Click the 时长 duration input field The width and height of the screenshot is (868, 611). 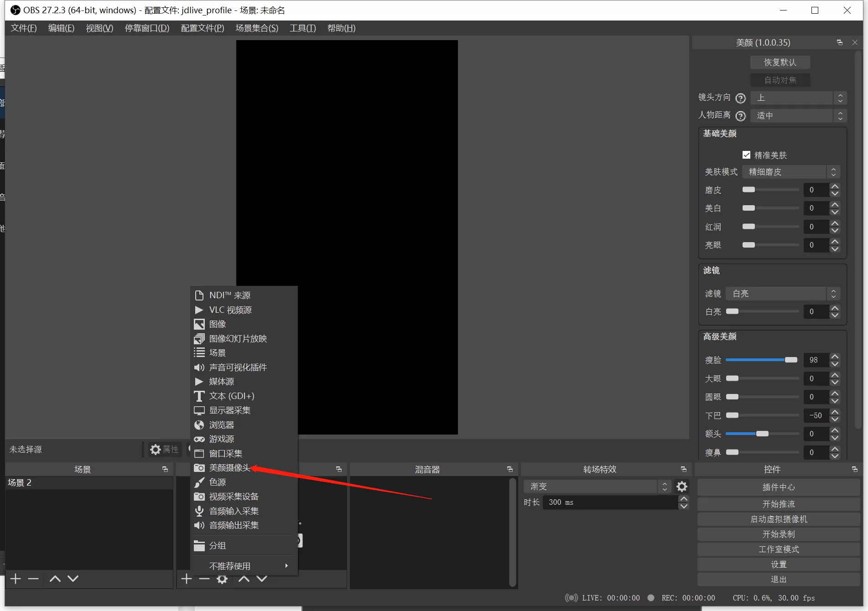[x=610, y=502]
